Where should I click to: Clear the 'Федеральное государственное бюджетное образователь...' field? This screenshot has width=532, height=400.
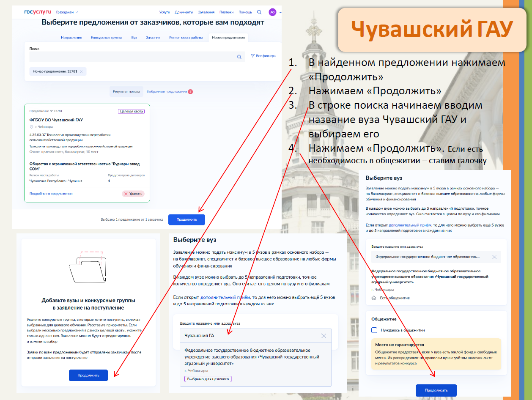coord(494,257)
